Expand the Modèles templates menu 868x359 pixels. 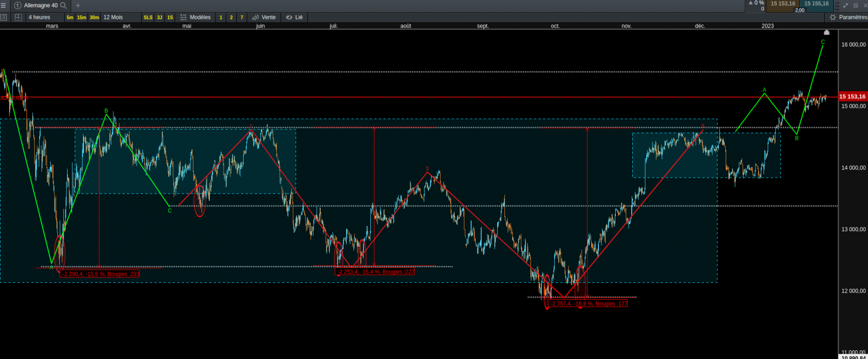tap(195, 17)
